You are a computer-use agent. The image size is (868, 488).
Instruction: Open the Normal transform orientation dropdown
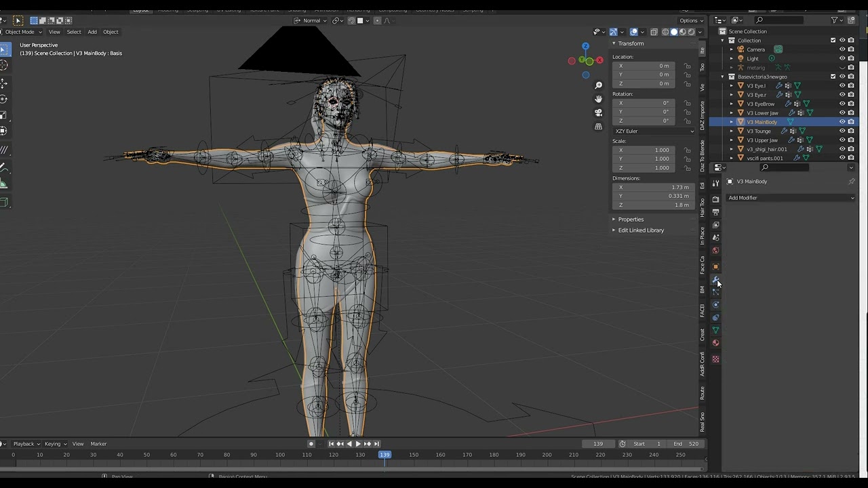click(x=311, y=20)
